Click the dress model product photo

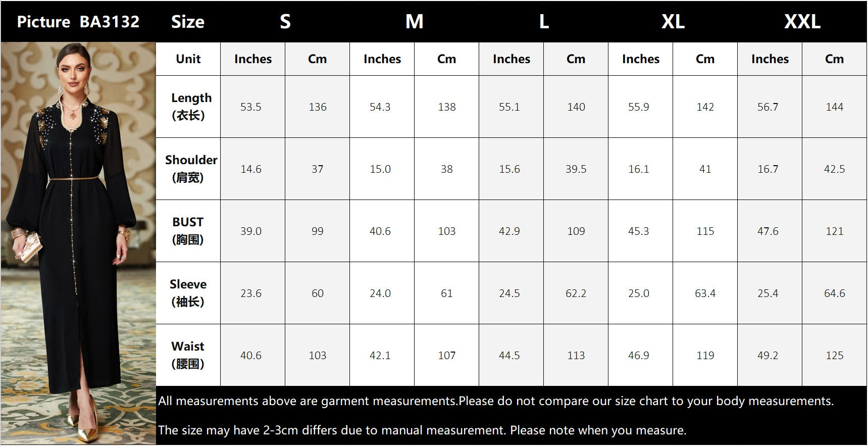pos(78,242)
